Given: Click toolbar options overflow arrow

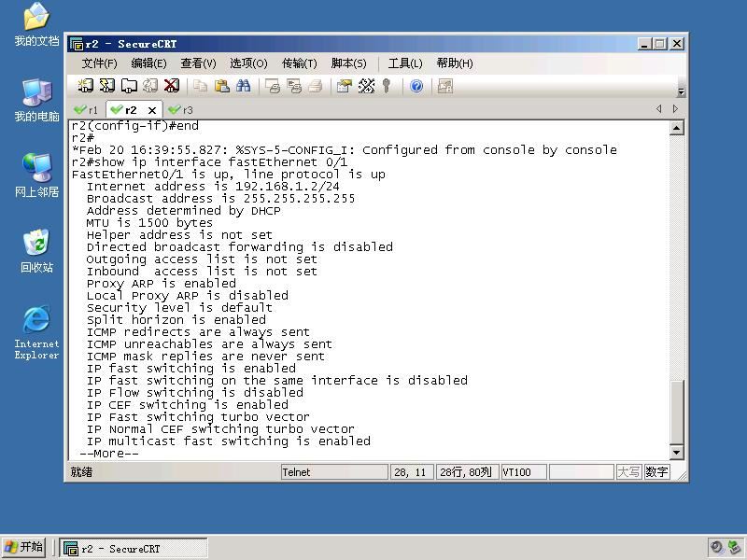Looking at the screenshot, I should pos(681,91).
